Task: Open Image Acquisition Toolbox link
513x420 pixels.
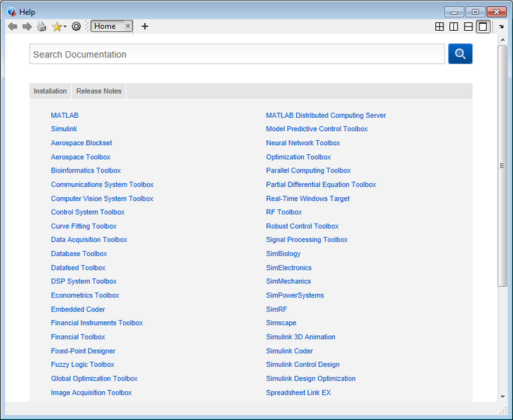Action: pyautogui.click(x=91, y=393)
